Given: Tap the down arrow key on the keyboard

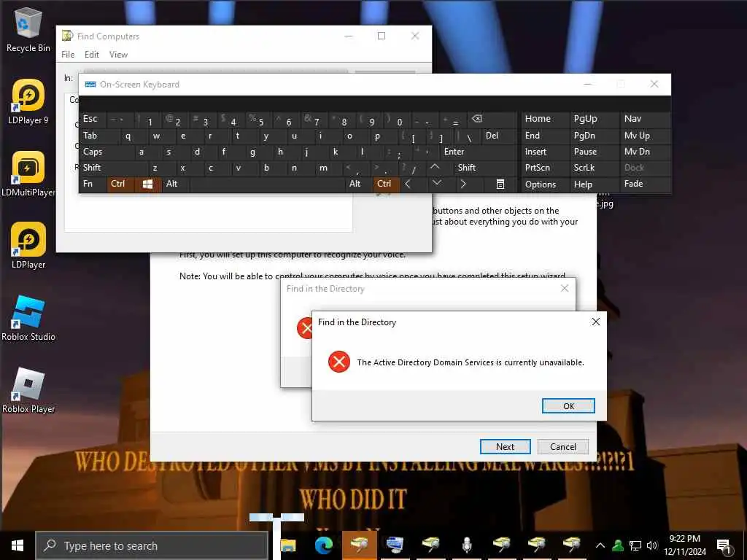Looking at the screenshot, I should coord(437,184).
